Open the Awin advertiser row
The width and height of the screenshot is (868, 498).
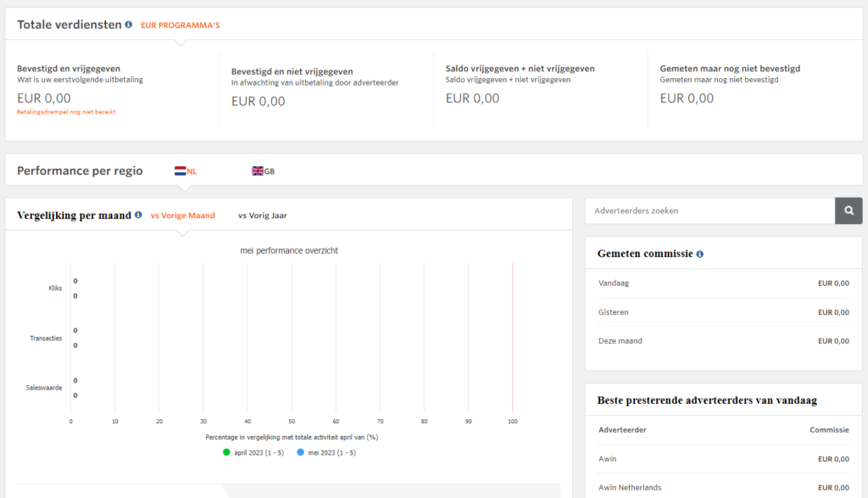tap(606, 459)
